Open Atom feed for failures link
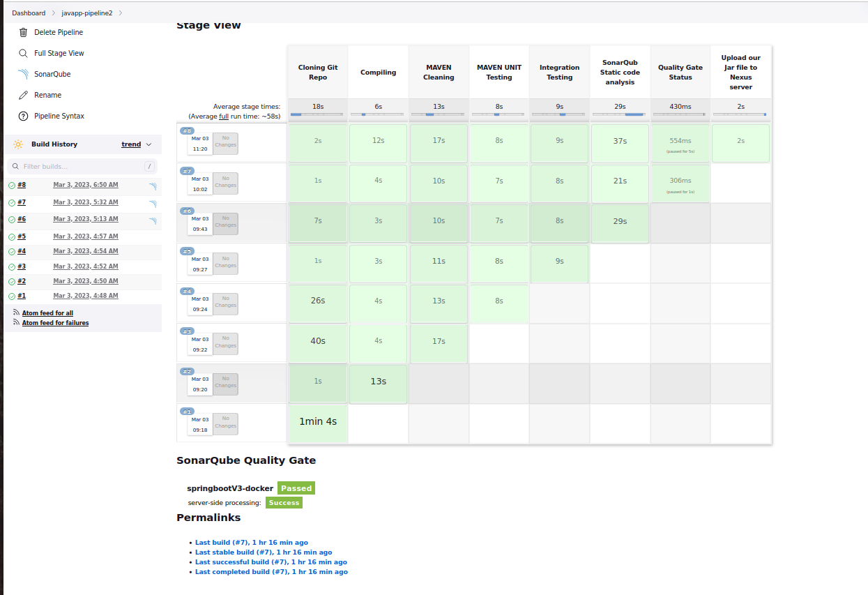Image resolution: width=868 pixels, height=595 pixels. (x=55, y=323)
